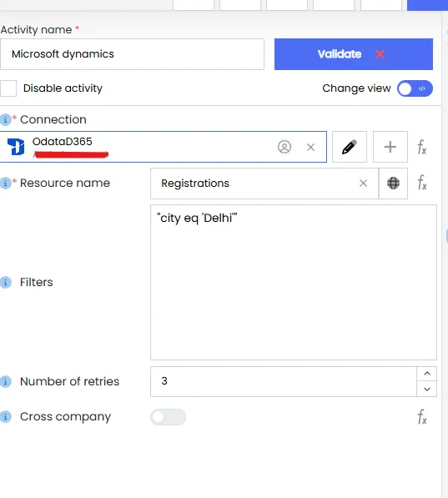Open the fx expression editor for Resource name
This screenshot has height=498, width=448.
click(x=422, y=183)
